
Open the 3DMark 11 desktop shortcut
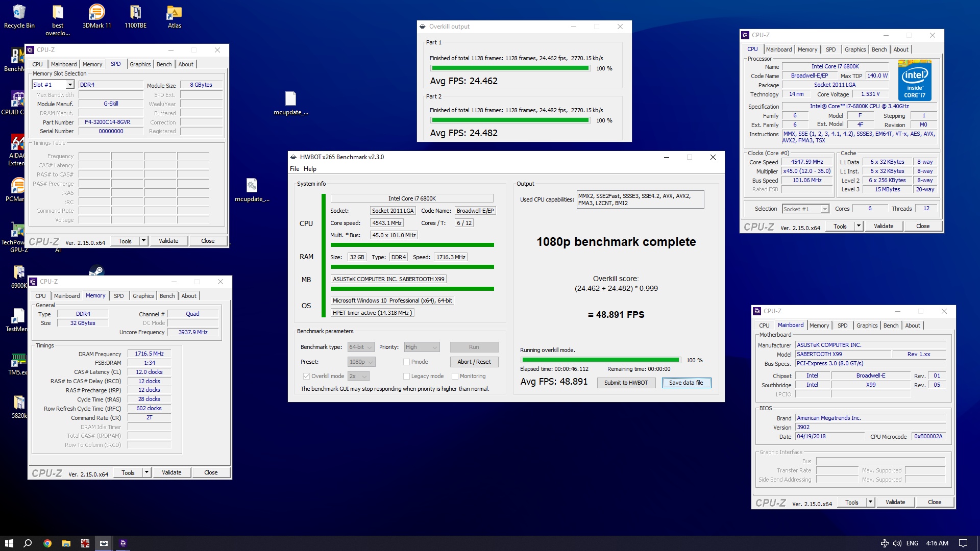point(96,16)
